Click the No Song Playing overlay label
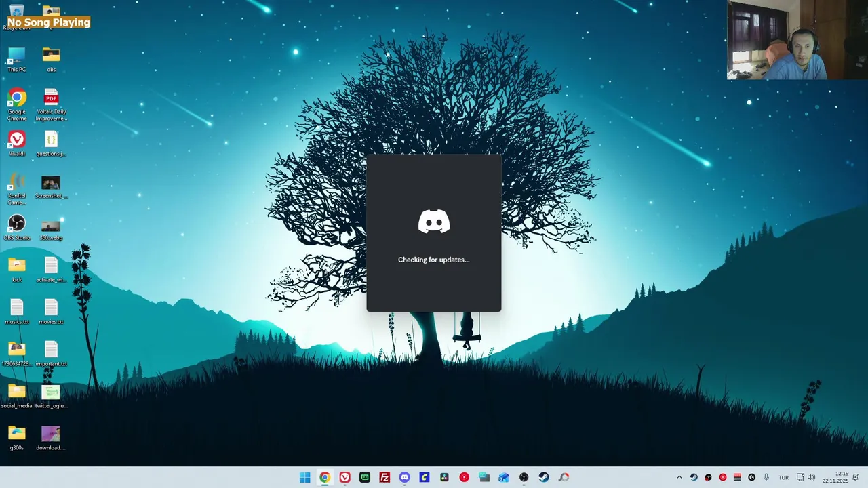Screen dimensions: 868x488 coord(49,22)
